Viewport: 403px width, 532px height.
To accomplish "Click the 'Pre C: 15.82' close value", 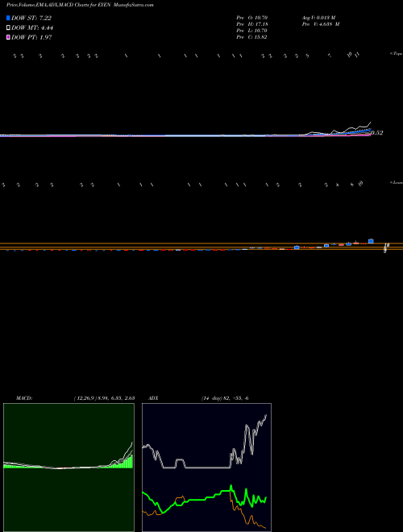I will click(x=253, y=37).
